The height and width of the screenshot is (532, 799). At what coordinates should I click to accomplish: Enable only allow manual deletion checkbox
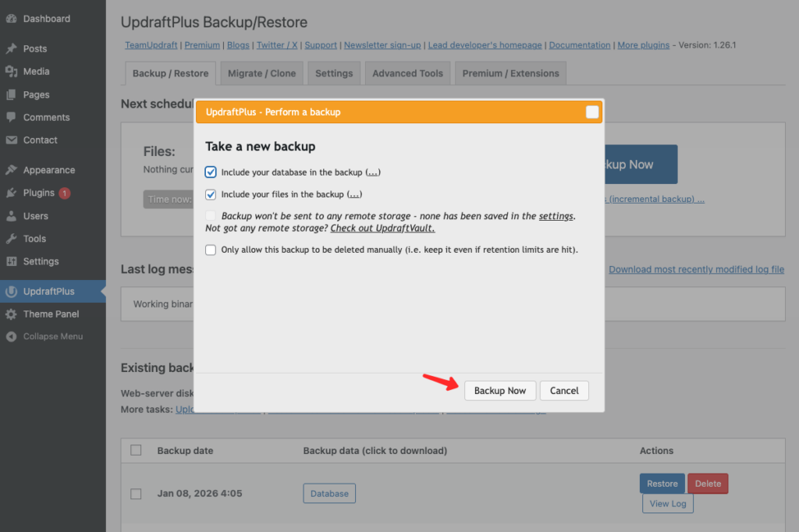(x=211, y=250)
